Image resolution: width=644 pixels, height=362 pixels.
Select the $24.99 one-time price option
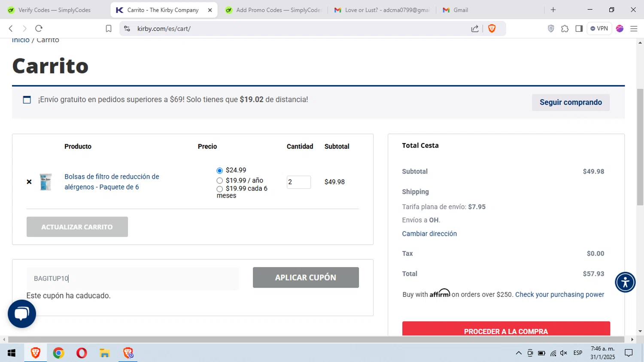(220, 170)
